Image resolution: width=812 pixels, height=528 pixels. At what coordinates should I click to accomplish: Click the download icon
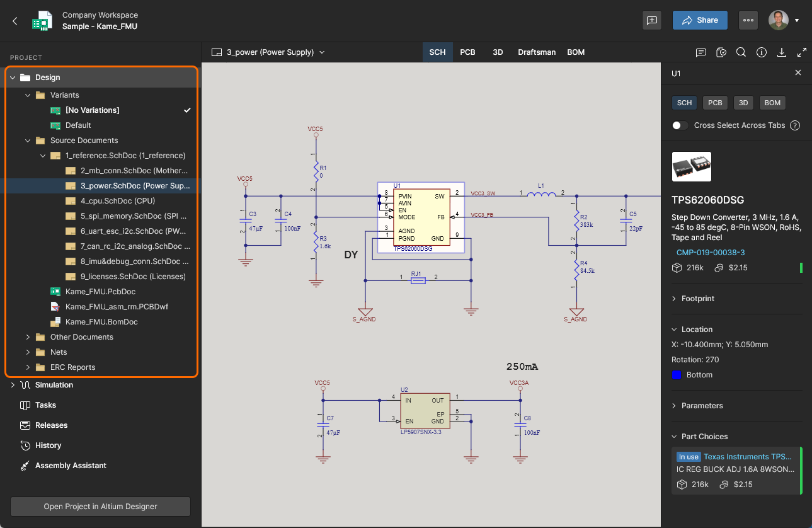782,52
